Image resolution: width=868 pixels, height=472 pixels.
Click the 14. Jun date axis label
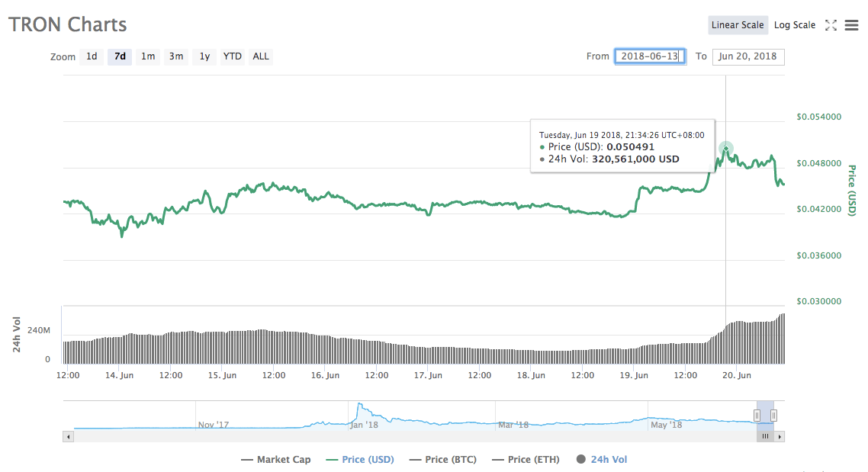pos(119,375)
